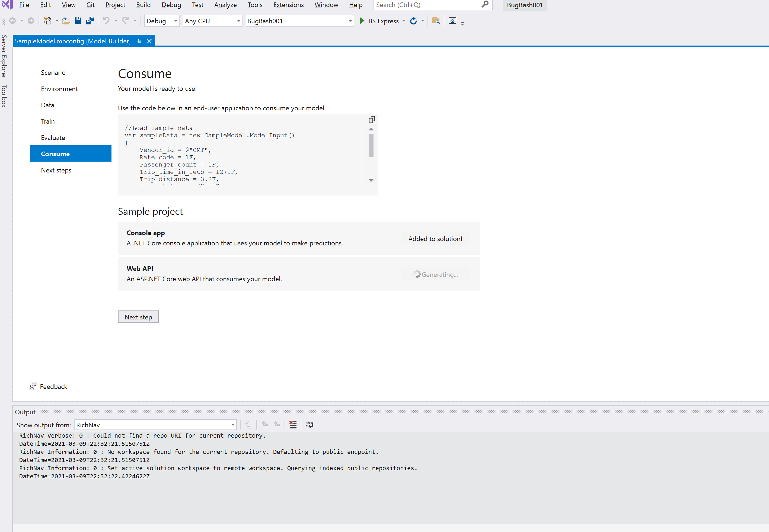Open the File menu
The width and height of the screenshot is (769, 532).
24,5
